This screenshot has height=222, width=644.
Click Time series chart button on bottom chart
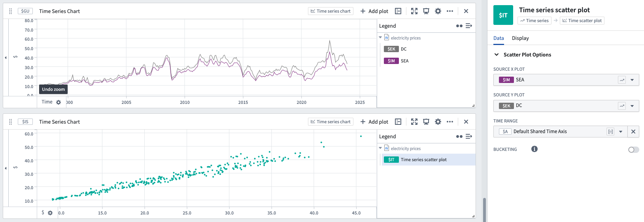click(330, 122)
